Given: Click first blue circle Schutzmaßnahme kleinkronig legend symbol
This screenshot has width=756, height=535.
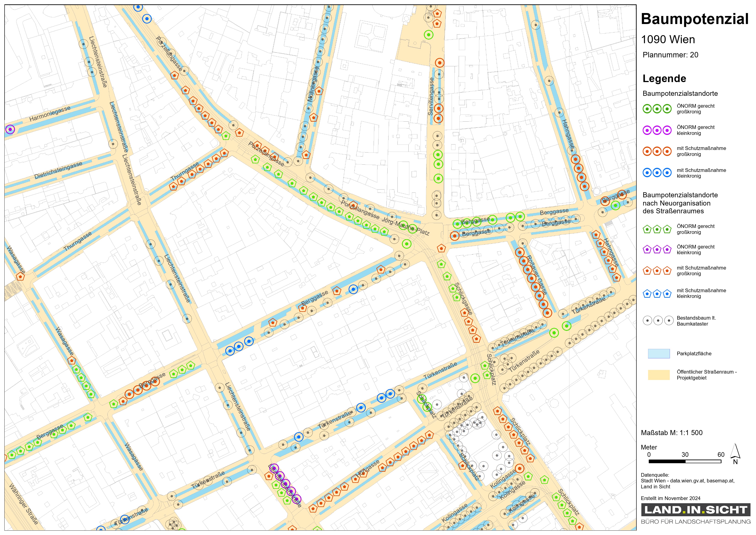Looking at the screenshot, I should click(x=647, y=173).
